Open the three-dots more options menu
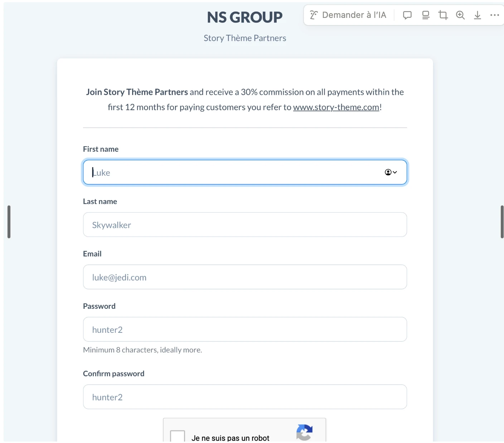 click(495, 15)
